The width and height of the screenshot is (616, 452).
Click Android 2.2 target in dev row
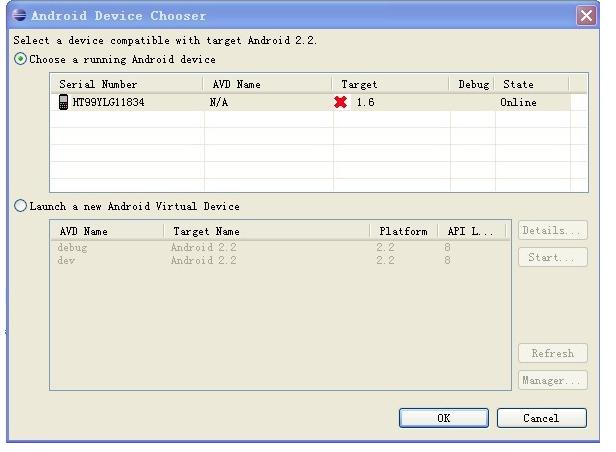coord(204,260)
